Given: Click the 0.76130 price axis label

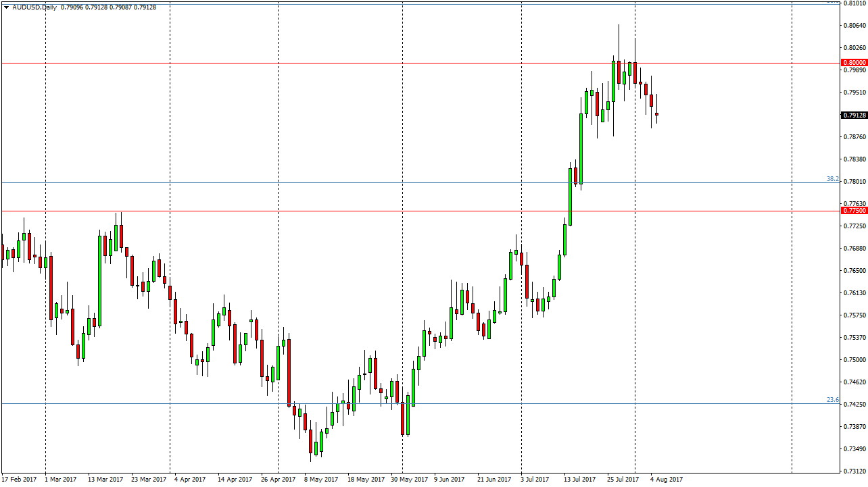Looking at the screenshot, I should click(x=854, y=293).
